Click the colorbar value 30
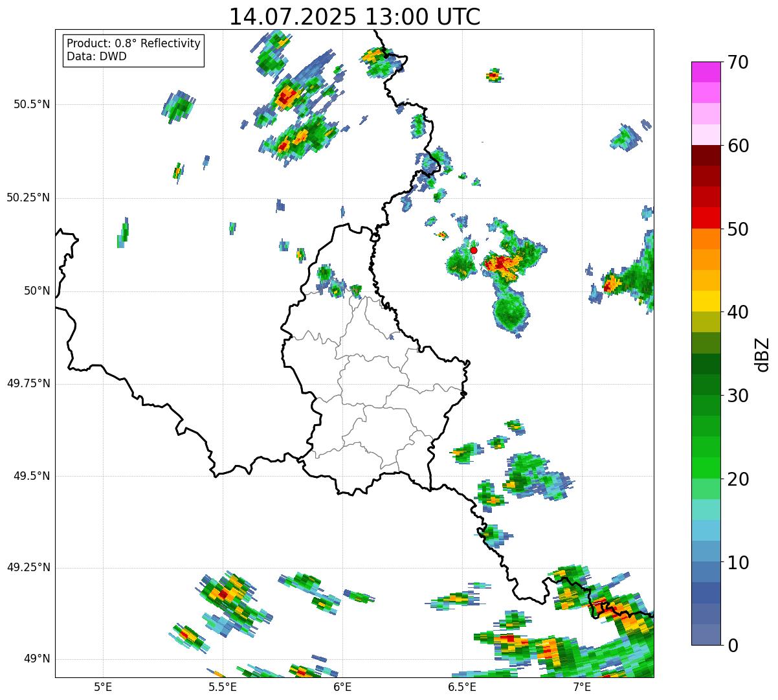Viewport: 778px width, 700px height. coord(738,396)
